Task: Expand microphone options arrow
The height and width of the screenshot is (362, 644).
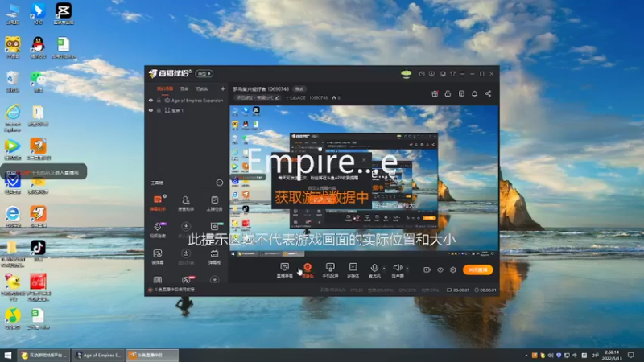Action: click(x=384, y=269)
